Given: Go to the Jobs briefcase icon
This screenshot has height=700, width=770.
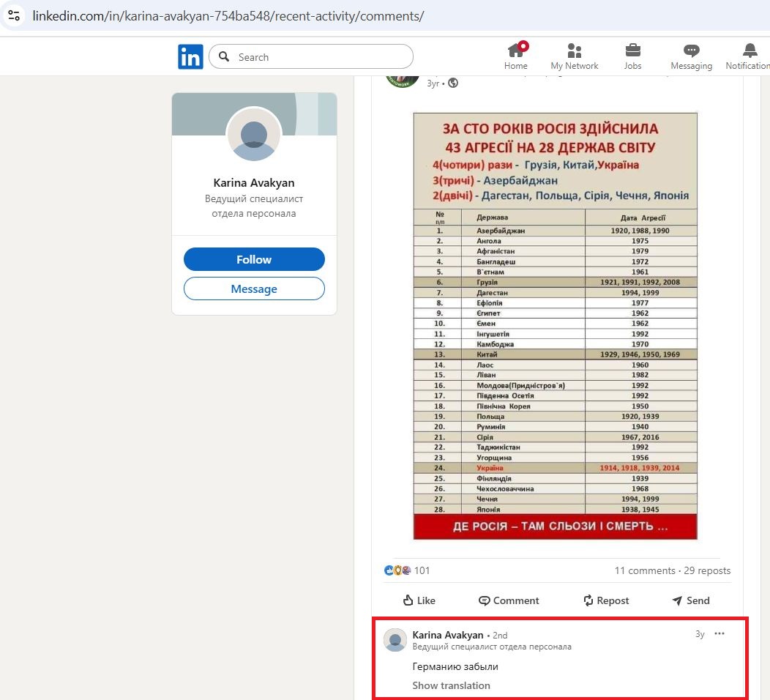Looking at the screenshot, I should click(632, 51).
